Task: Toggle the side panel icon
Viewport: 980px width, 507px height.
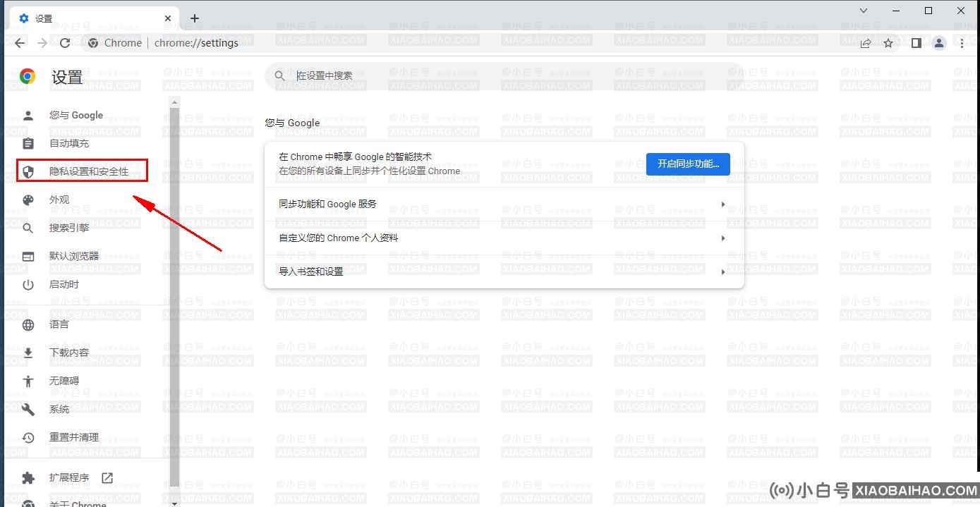Action: [916, 43]
